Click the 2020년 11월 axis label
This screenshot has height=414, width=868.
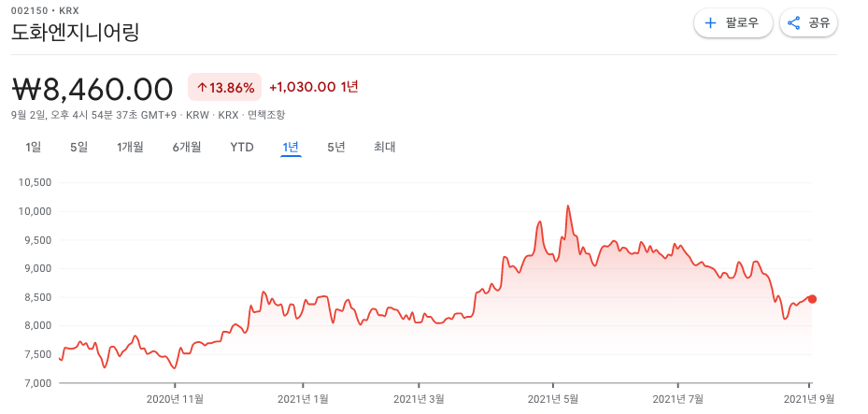point(175,398)
